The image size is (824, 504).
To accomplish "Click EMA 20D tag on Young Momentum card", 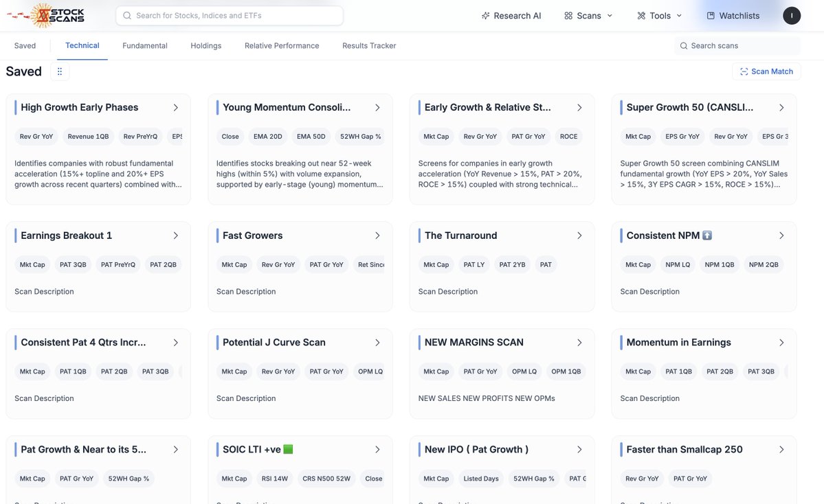I will 267,137.
